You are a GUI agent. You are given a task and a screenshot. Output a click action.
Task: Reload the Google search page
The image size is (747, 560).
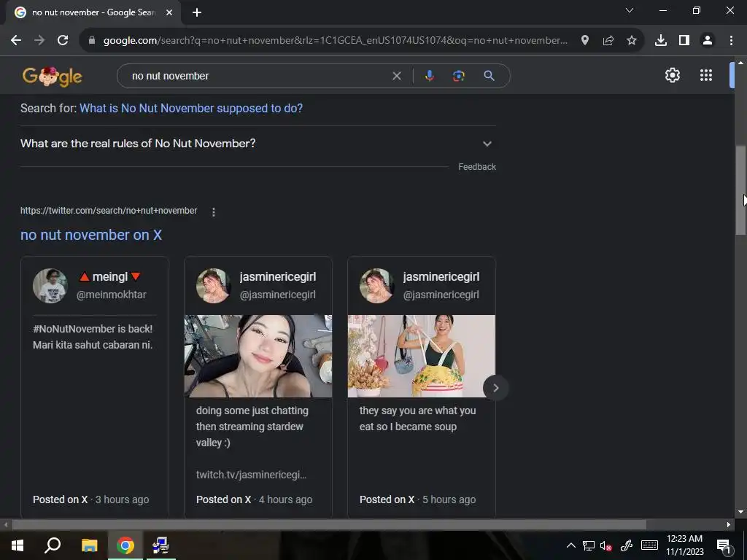[x=63, y=41]
